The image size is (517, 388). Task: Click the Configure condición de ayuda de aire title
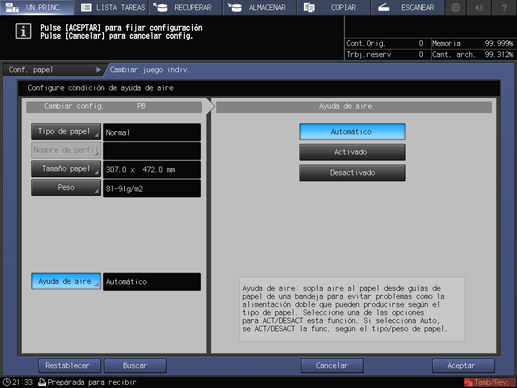pos(100,88)
